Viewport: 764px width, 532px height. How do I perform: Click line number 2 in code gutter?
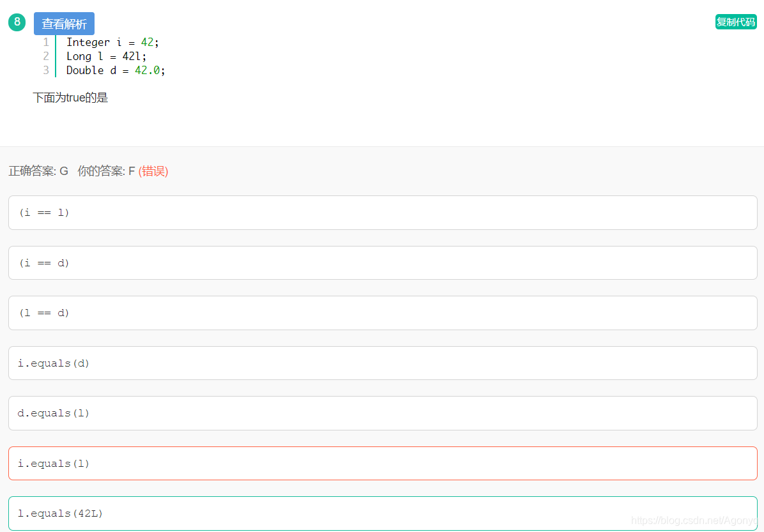46,56
